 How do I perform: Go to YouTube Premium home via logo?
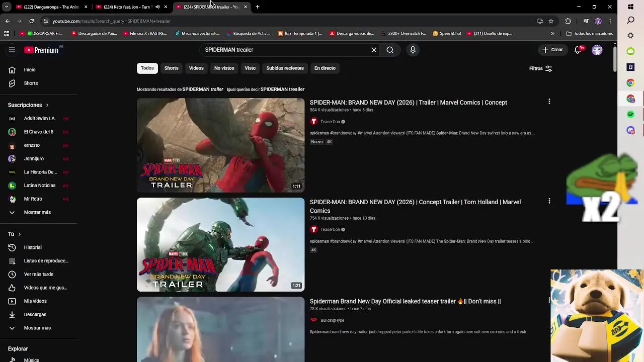[42, 50]
